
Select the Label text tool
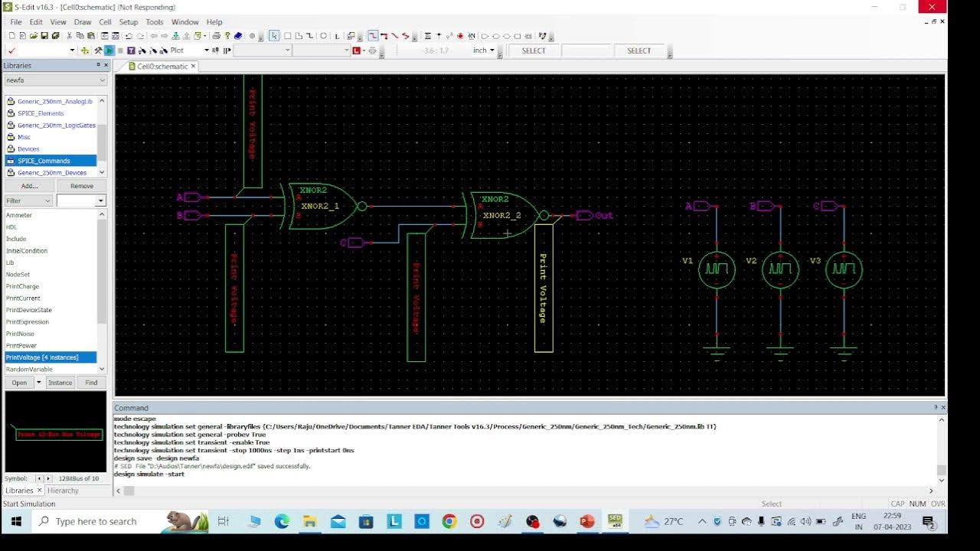(x=337, y=36)
